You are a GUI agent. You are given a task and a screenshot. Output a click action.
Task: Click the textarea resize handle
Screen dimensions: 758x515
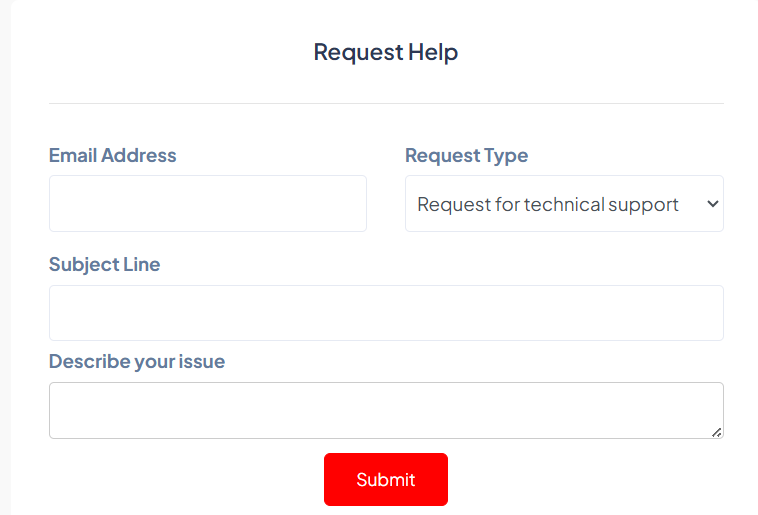click(x=716, y=432)
